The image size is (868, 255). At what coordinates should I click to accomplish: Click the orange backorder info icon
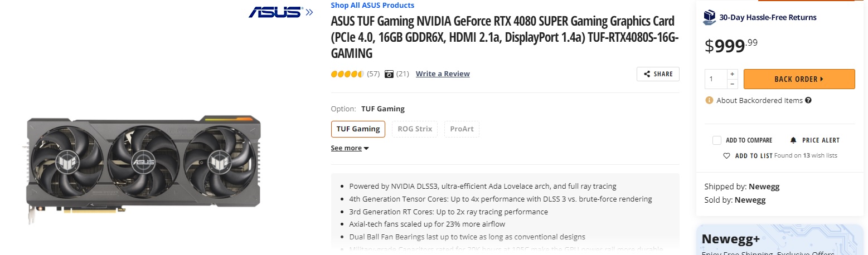(709, 101)
